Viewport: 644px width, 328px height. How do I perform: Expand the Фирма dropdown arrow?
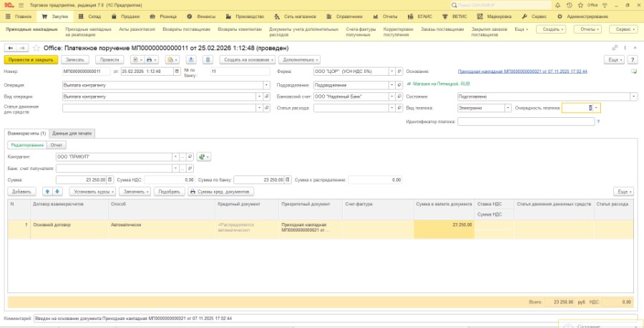point(392,71)
